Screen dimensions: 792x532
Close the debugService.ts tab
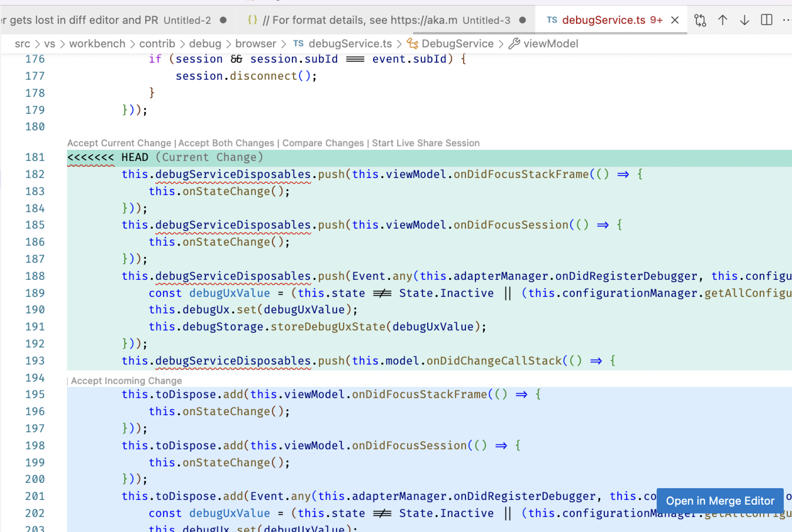tap(674, 20)
